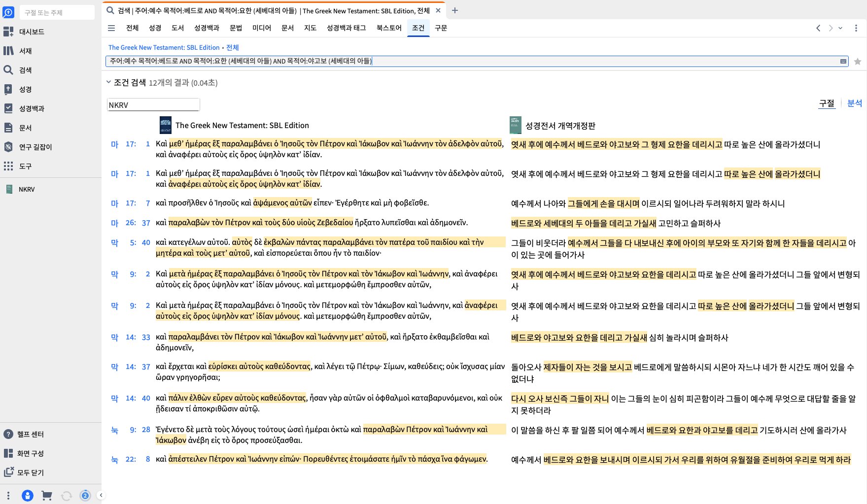This screenshot has height=504, width=867.
Task: Open the history dropdown arrow
Action: (841, 28)
